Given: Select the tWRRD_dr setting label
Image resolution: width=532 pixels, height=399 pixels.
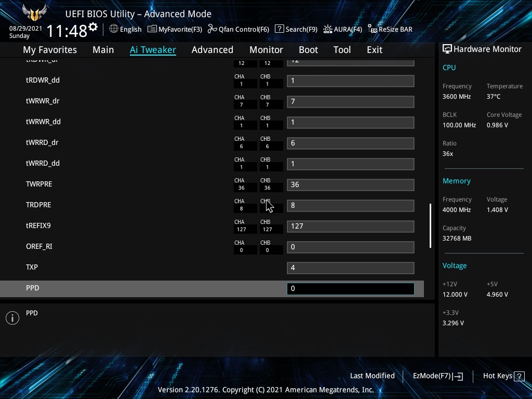Looking at the screenshot, I should pos(42,142).
